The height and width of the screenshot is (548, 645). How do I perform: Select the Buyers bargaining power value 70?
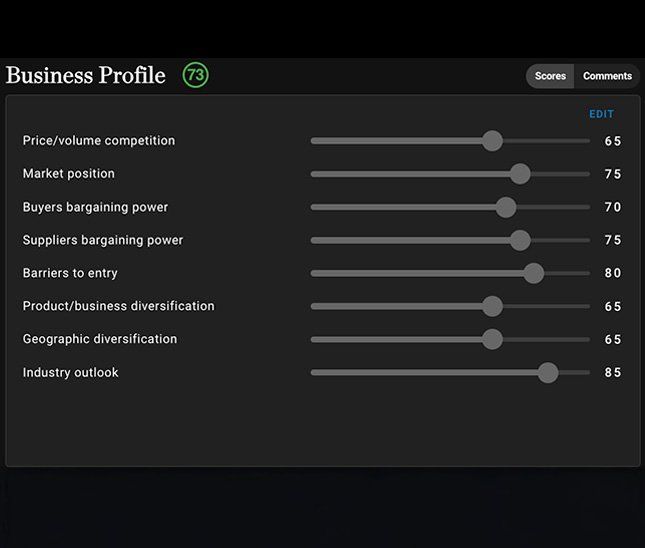tap(612, 207)
